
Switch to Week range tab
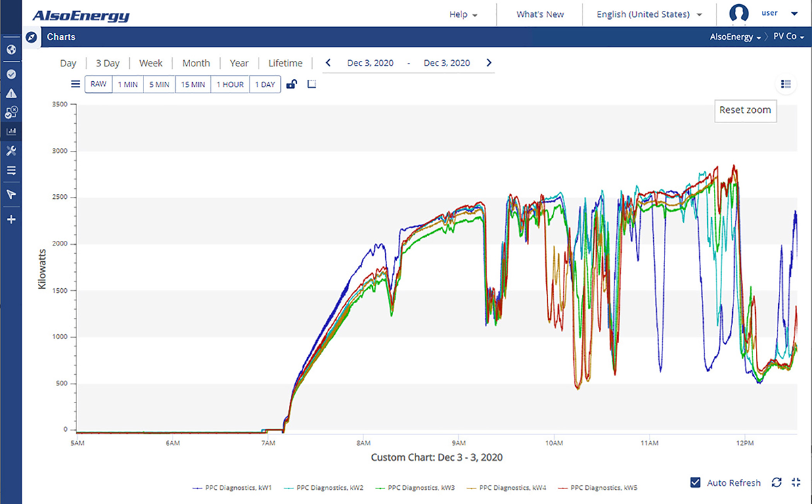click(x=151, y=63)
